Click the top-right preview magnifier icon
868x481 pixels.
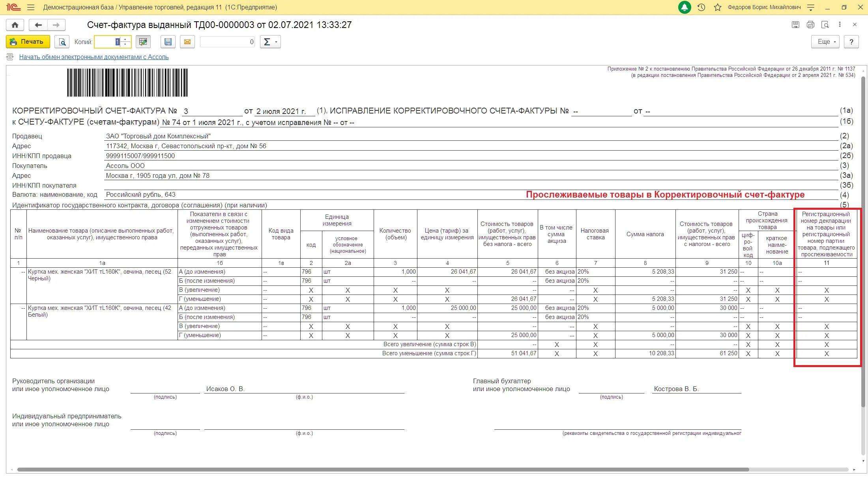click(x=825, y=25)
